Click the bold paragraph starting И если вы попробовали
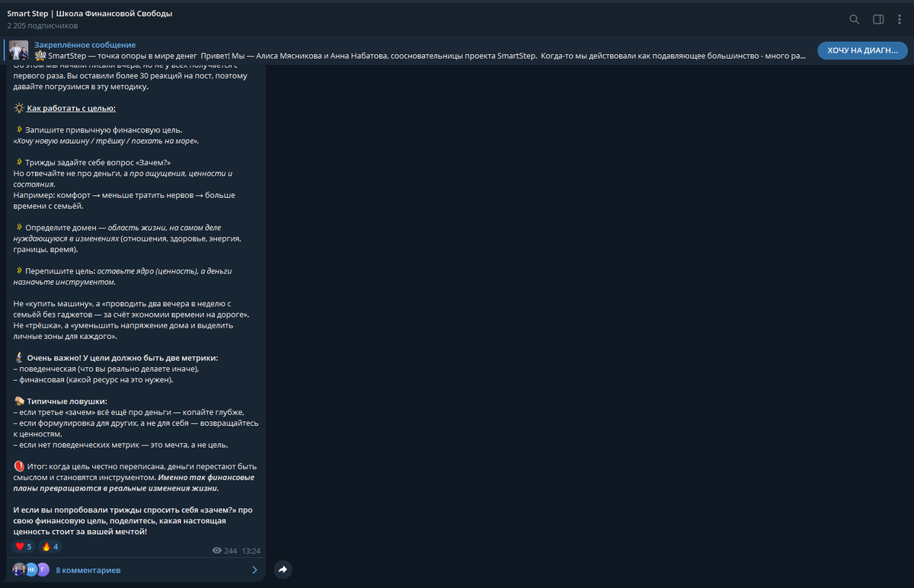The height and width of the screenshot is (588, 914). point(133,521)
